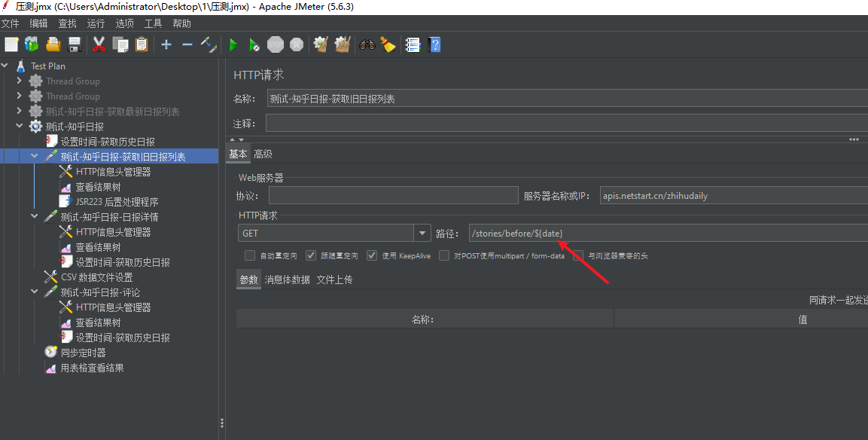The height and width of the screenshot is (440, 868).
Task: Open search with binoculars icon
Action: (x=367, y=44)
